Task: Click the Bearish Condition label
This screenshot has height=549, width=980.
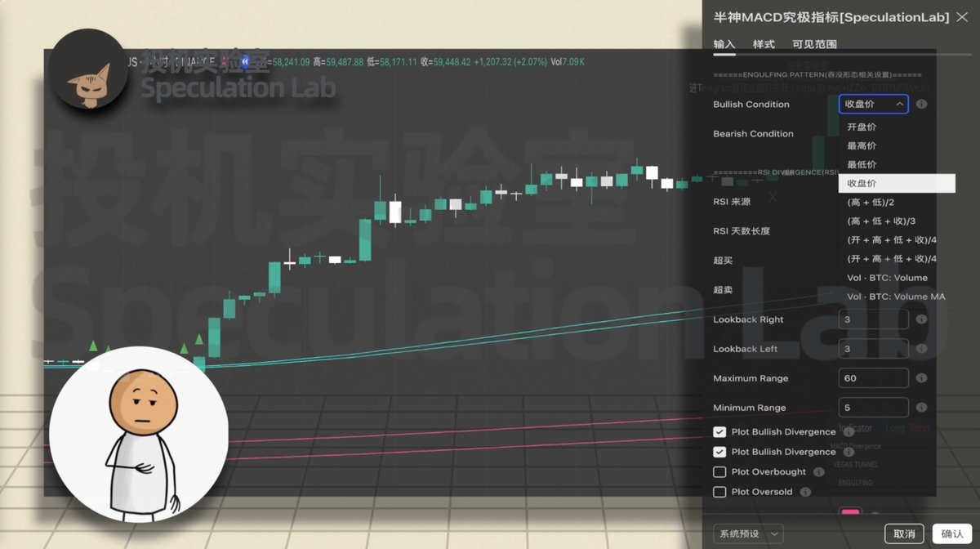Action: coord(753,134)
